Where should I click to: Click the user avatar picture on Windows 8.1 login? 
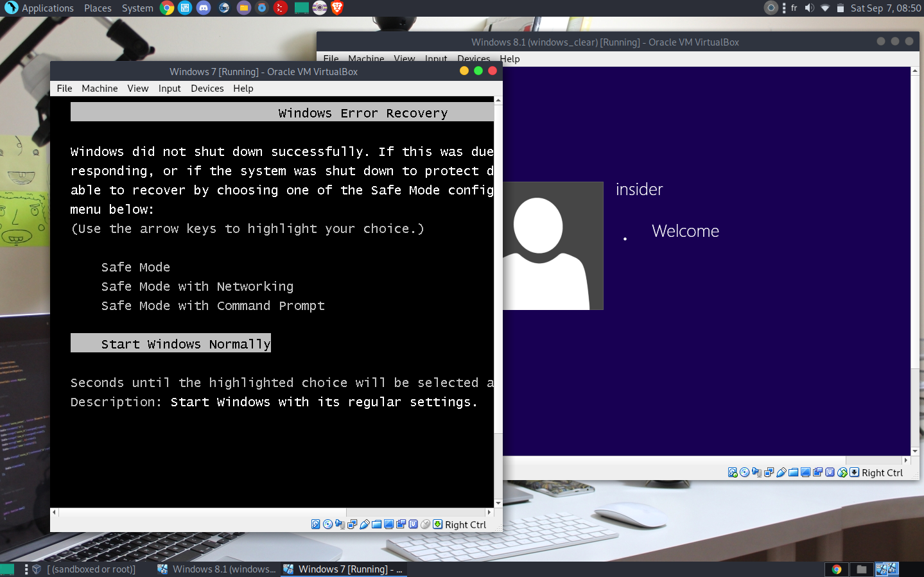pos(553,246)
